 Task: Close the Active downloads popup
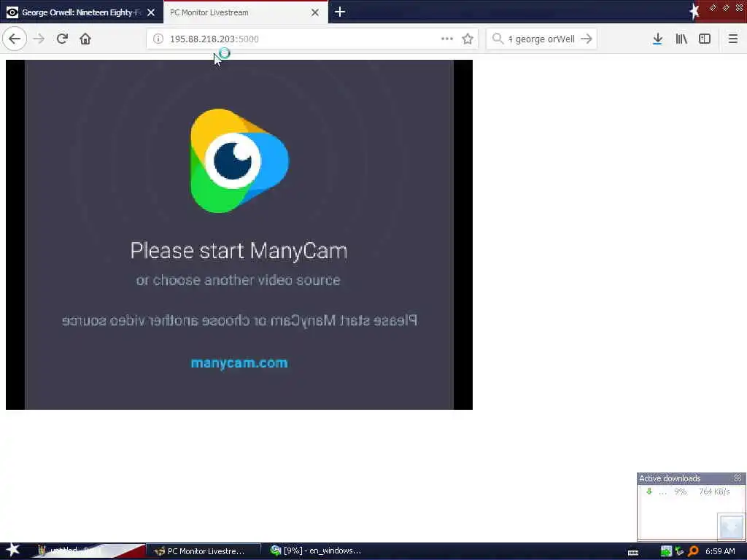click(x=738, y=478)
